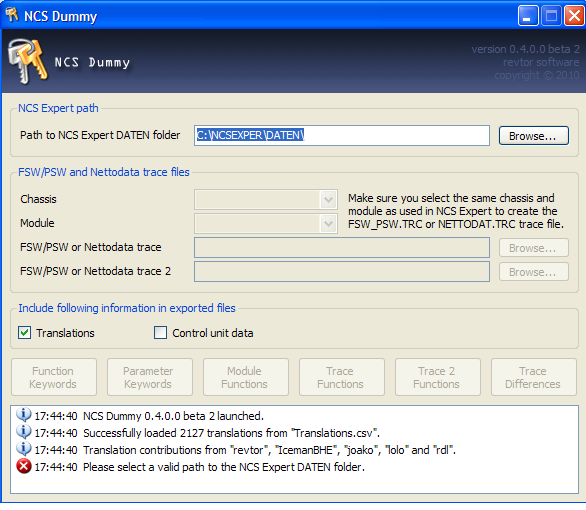Click info icon beside translation contributions message

24,449
